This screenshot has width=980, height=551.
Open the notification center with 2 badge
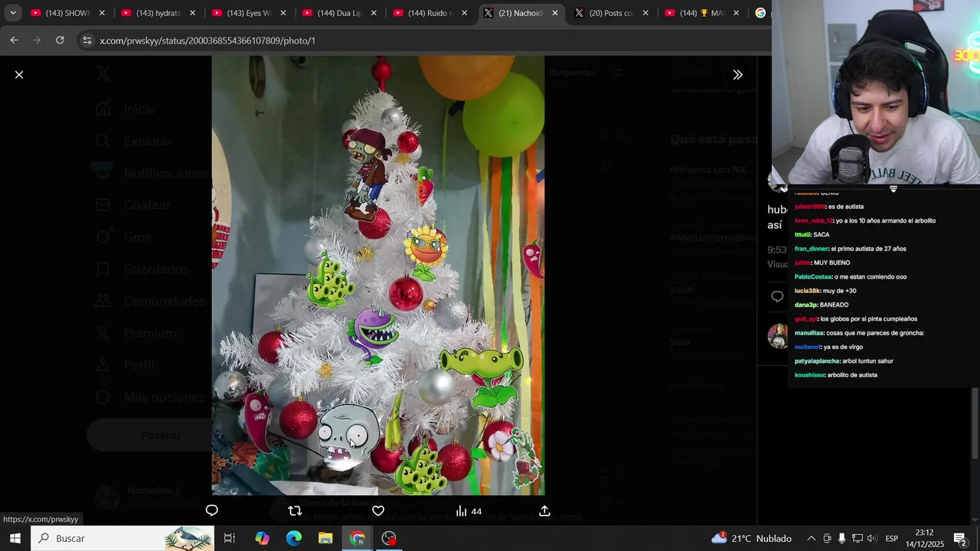(x=960, y=538)
